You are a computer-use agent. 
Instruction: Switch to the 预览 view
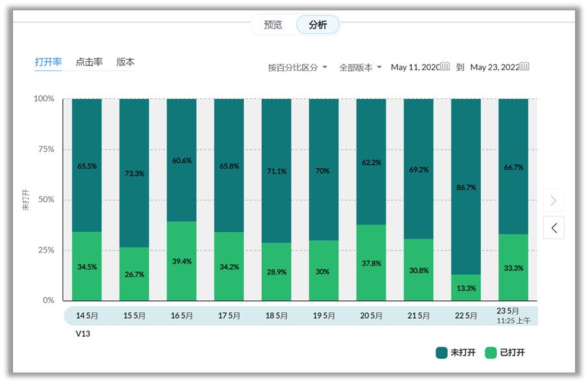273,25
